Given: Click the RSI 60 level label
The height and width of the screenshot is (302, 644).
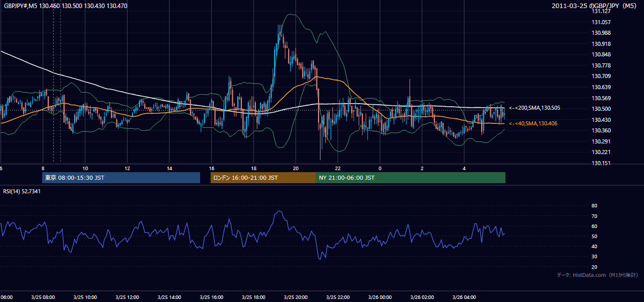Looking at the screenshot, I should click(594, 226).
